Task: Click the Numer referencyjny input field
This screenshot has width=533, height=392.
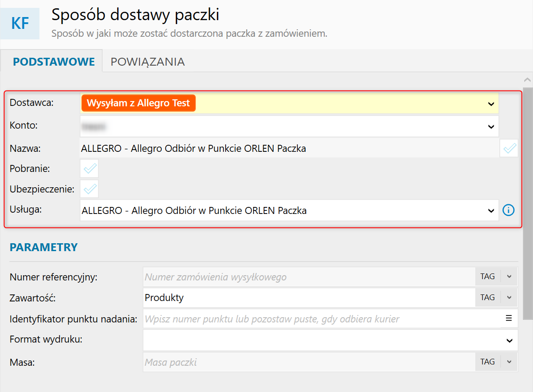Action: coord(309,277)
